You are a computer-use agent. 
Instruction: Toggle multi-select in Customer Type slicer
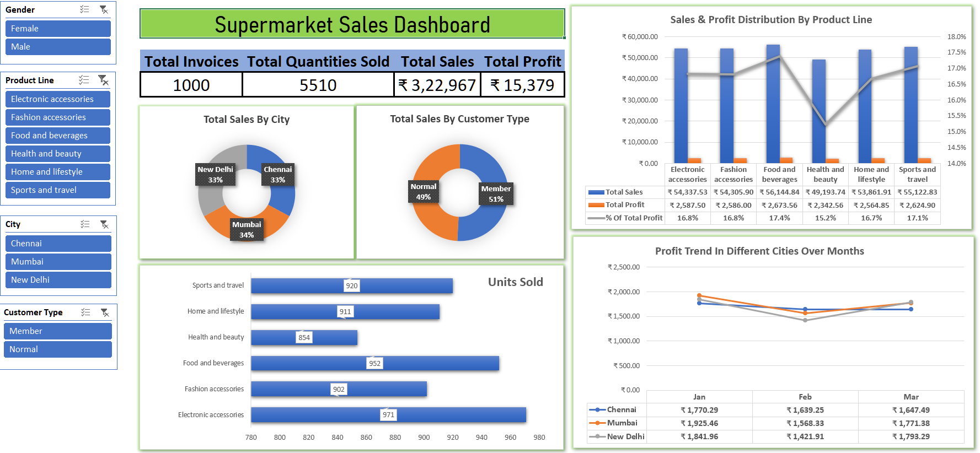coord(85,312)
